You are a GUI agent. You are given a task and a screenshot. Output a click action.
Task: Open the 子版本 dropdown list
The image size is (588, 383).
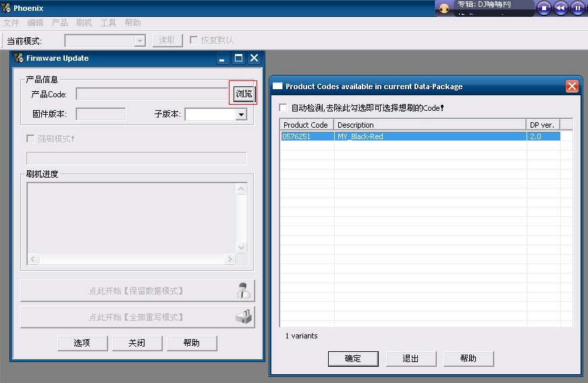(241, 115)
